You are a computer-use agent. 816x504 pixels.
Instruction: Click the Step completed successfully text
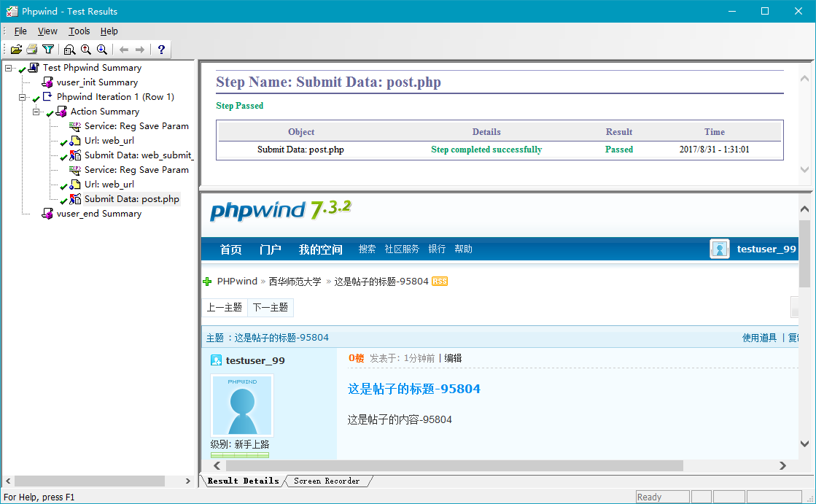point(486,150)
